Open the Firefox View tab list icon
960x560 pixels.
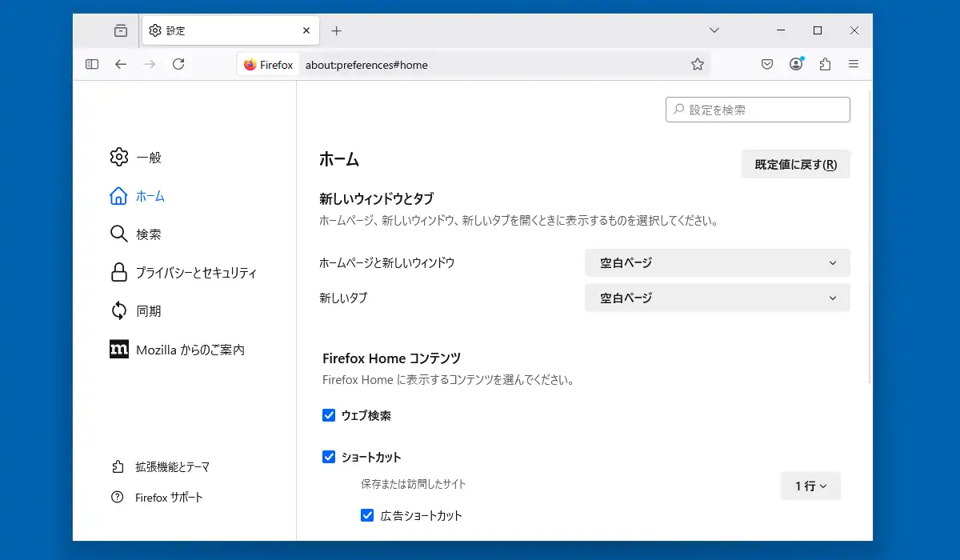(121, 31)
